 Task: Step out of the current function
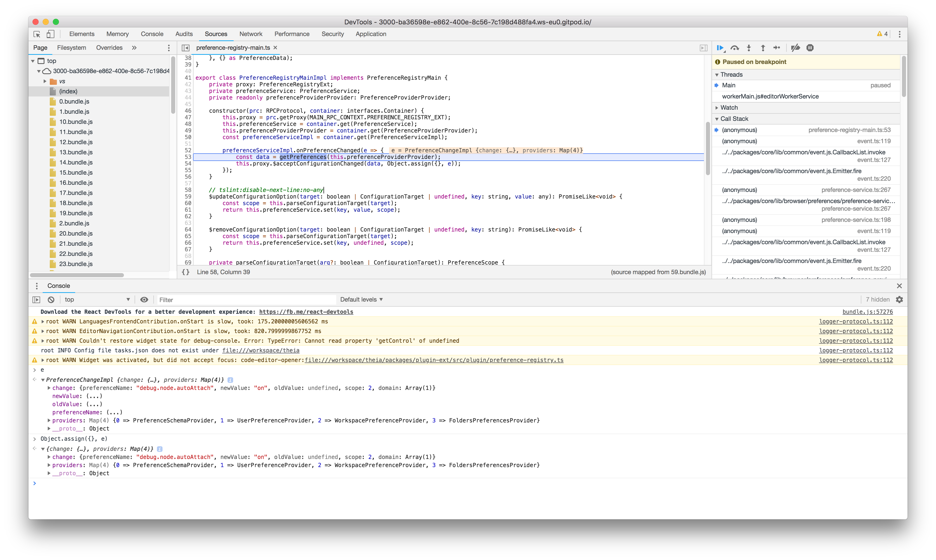763,48
